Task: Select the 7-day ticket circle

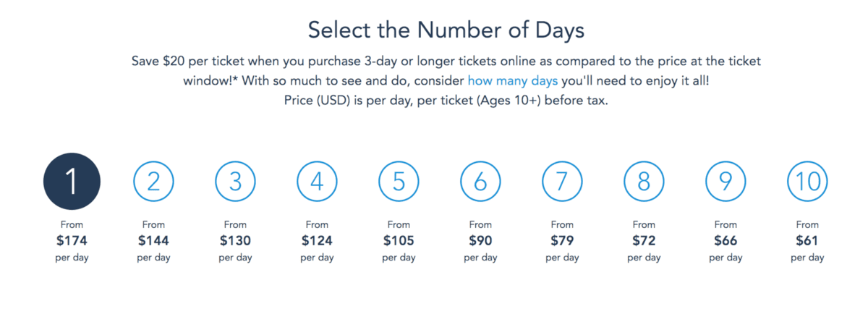Action: coord(562,181)
